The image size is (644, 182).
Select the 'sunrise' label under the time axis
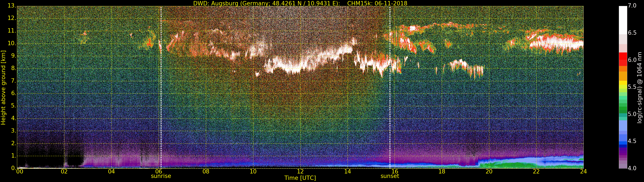pos(161,176)
